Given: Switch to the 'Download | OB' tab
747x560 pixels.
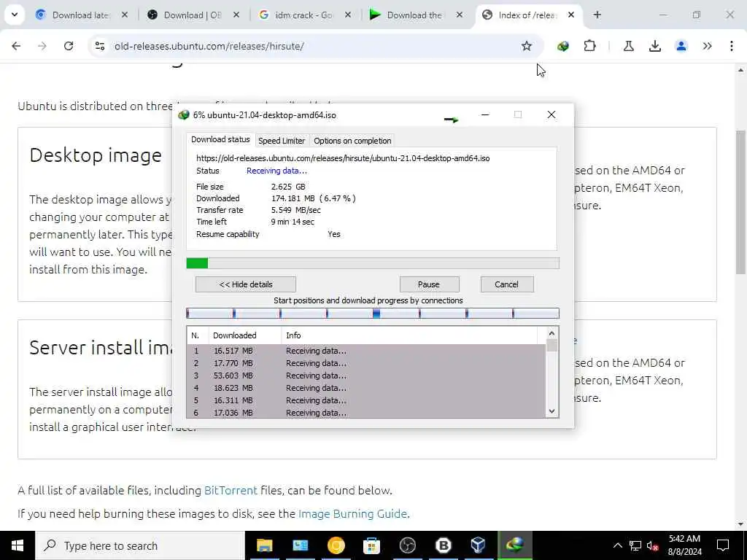Looking at the screenshot, I should (x=193, y=15).
